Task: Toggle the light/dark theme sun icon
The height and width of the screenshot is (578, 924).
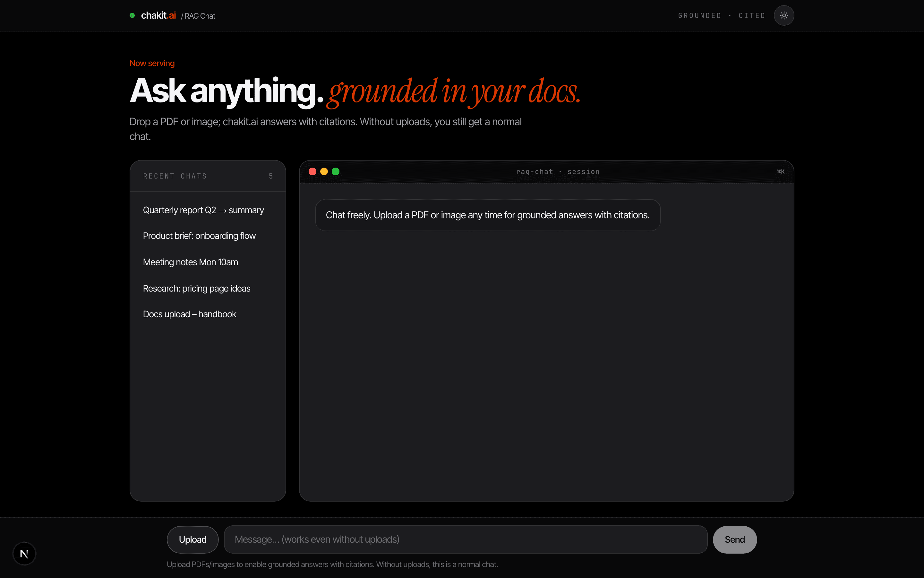Action: point(784,16)
